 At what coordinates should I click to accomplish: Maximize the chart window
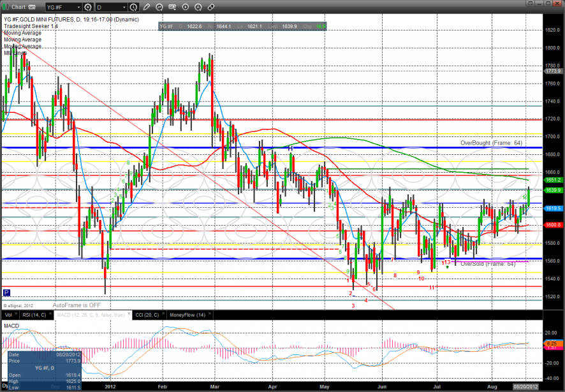pos(548,3)
